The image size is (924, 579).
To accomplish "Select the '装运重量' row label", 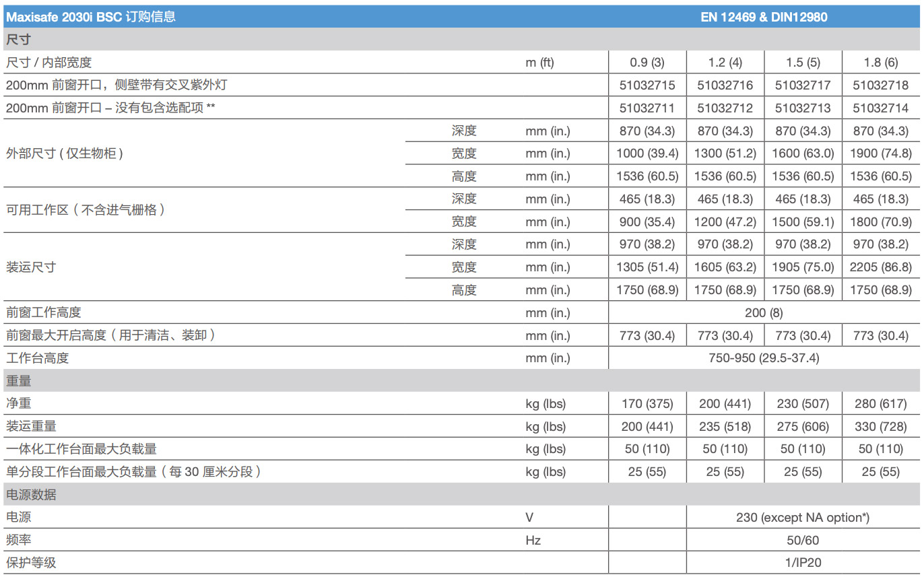I will 31,427.
